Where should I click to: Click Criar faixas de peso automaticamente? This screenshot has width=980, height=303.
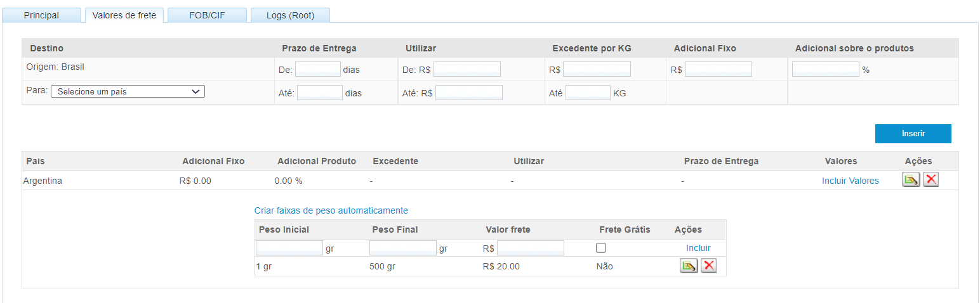click(x=331, y=210)
